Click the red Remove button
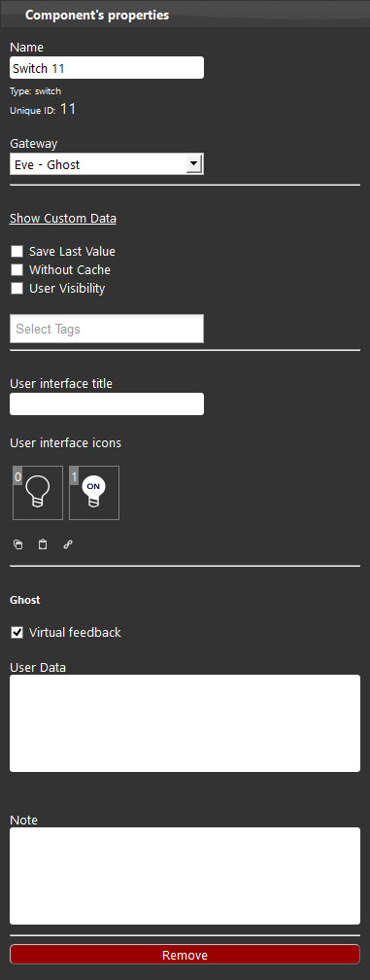370x980 pixels. pos(185,955)
